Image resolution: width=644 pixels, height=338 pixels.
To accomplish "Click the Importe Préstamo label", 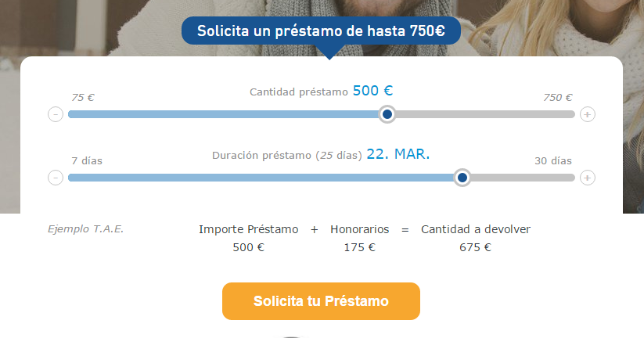I will [x=249, y=229].
